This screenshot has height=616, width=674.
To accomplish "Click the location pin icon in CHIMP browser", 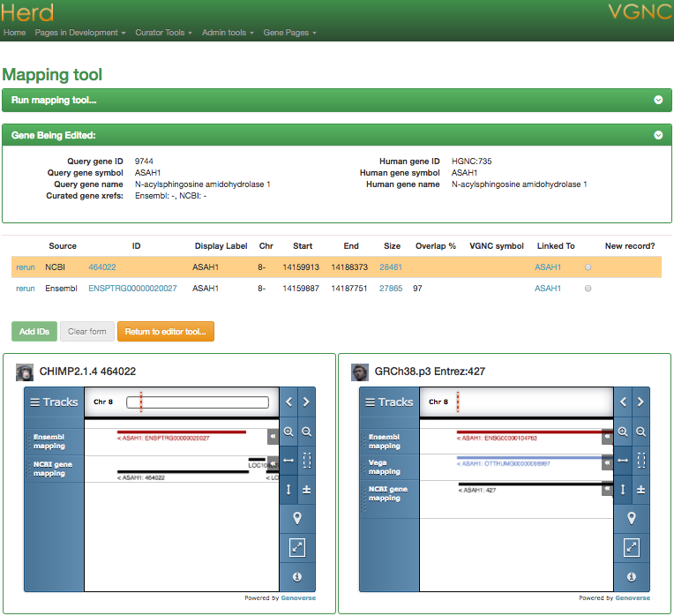I will pos(297,518).
